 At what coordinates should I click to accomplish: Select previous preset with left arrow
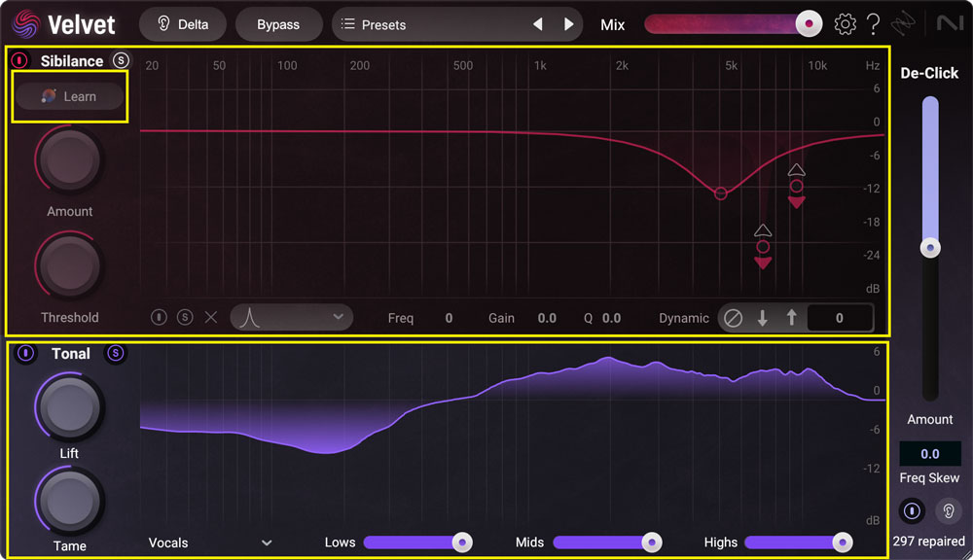(x=538, y=24)
